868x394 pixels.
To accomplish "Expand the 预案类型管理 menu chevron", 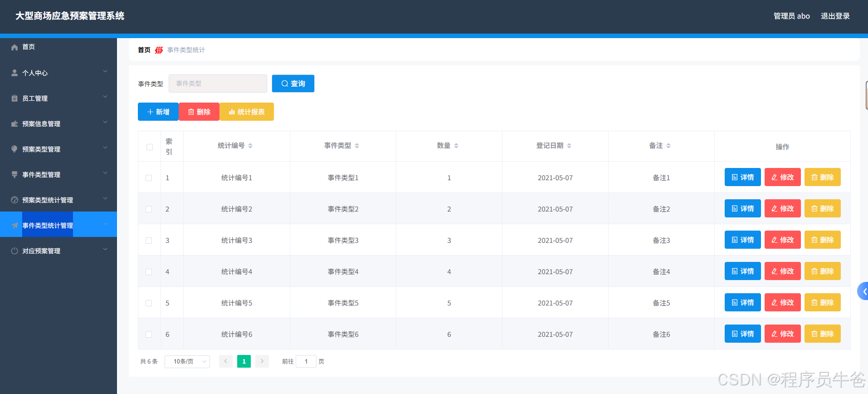I will (105, 148).
